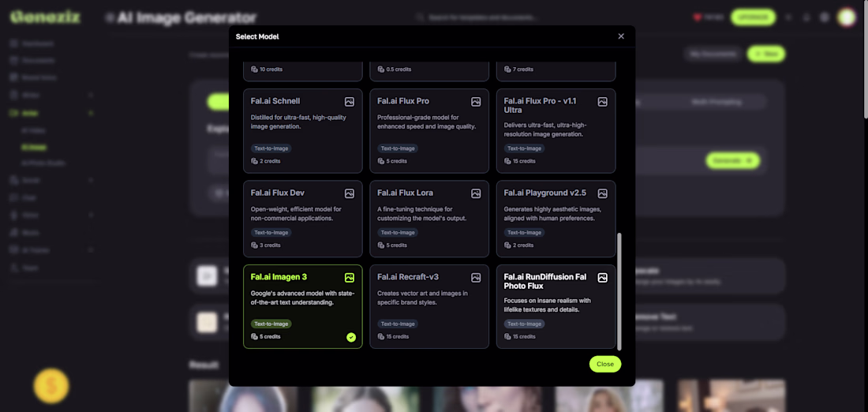Click 'Distilled for ultra-fast, high-quality image generation' text
Image resolution: width=868 pixels, height=412 pixels.
coord(298,122)
